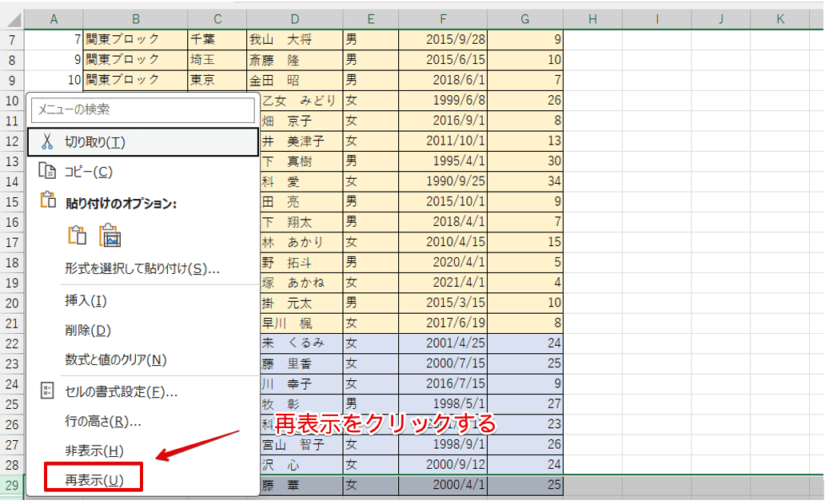Click cell containing 東京

point(217,80)
